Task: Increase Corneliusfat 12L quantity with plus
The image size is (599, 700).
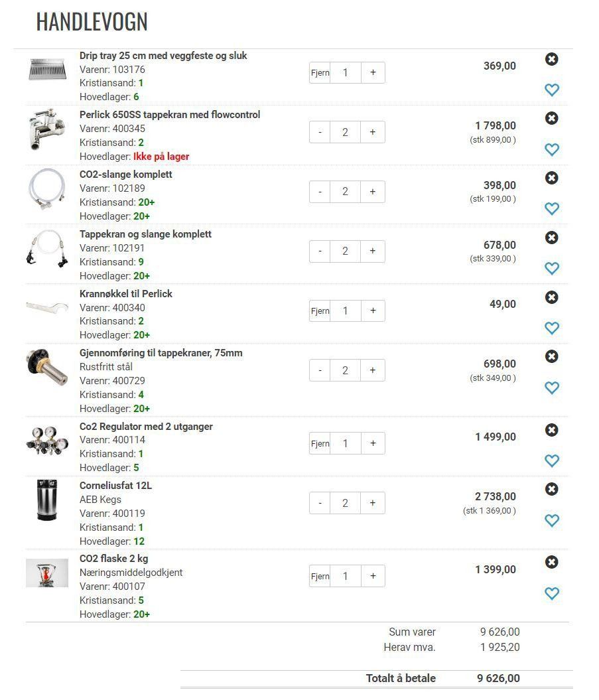Action: pos(373,503)
